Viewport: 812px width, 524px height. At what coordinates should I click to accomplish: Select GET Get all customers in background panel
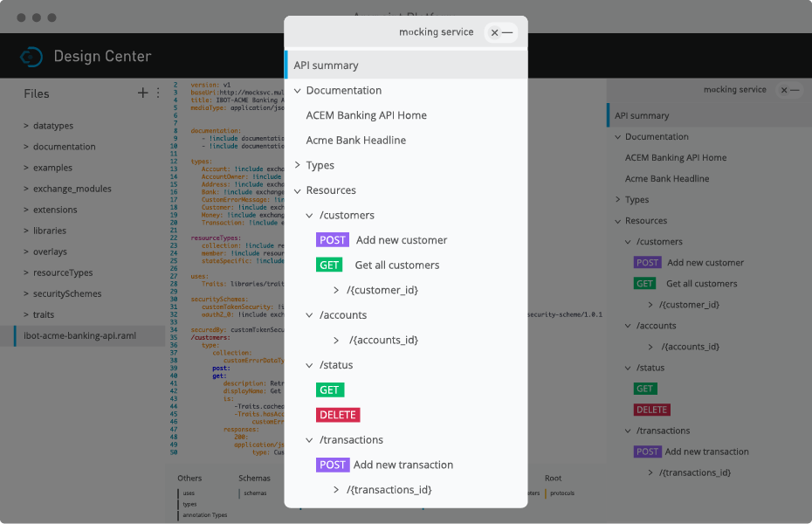point(685,284)
